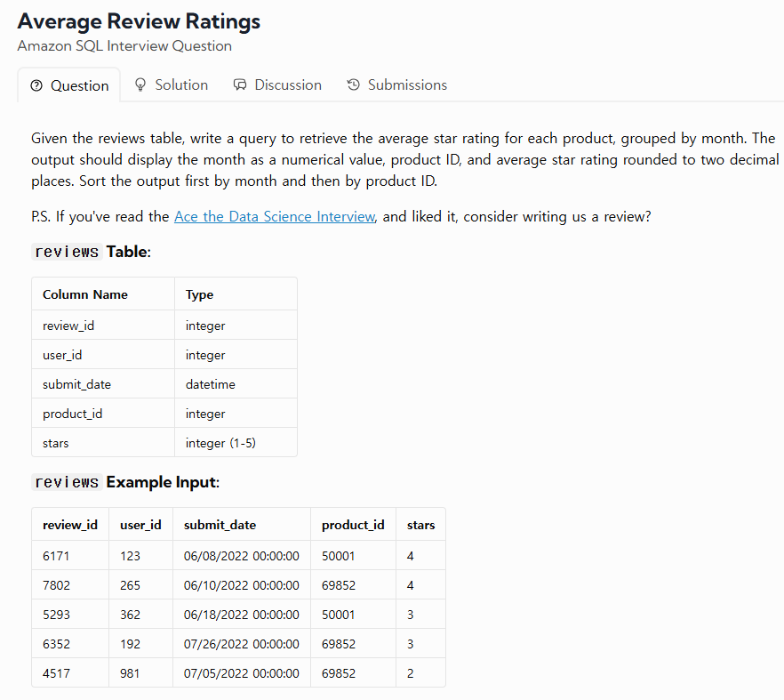The height and width of the screenshot is (700, 784).
Task: Open the Ace the Data Science Interview link
Action: pyautogui.click(x=275, y=217)
